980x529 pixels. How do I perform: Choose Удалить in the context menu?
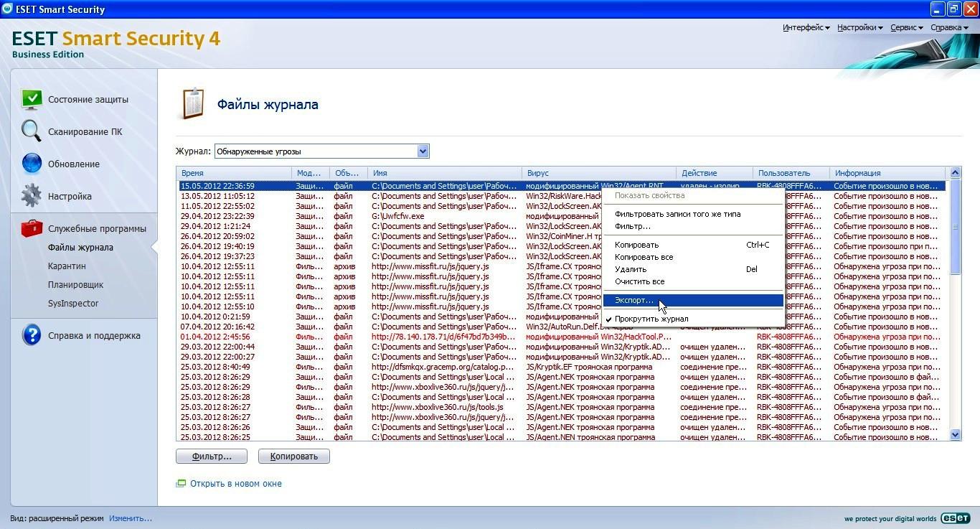pos(693,269)
